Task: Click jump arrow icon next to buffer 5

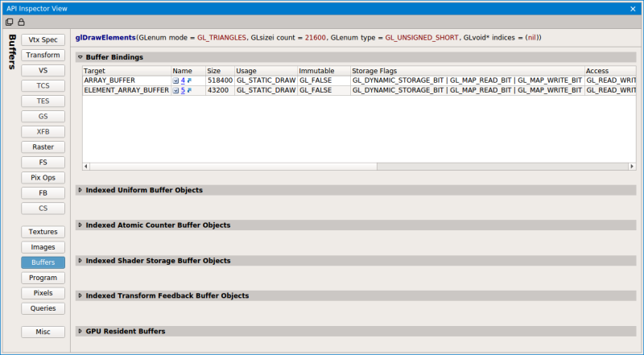Action: click(189, 90)
